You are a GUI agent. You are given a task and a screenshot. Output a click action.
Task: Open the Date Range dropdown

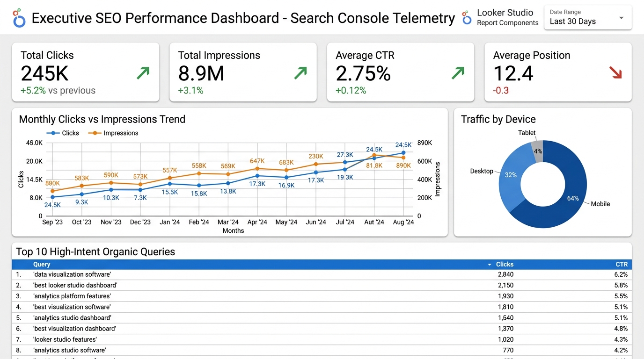pos(588,18)
